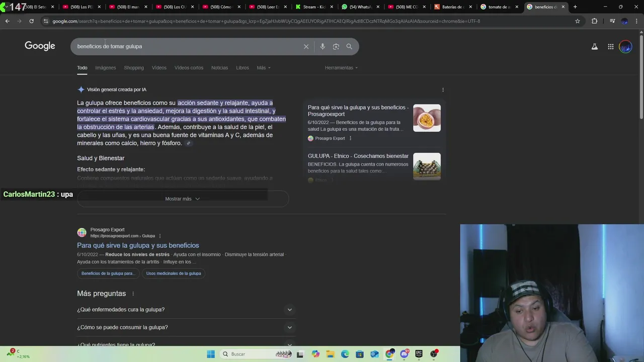Open File Explorer from the taskbar

tap(330, 354)
